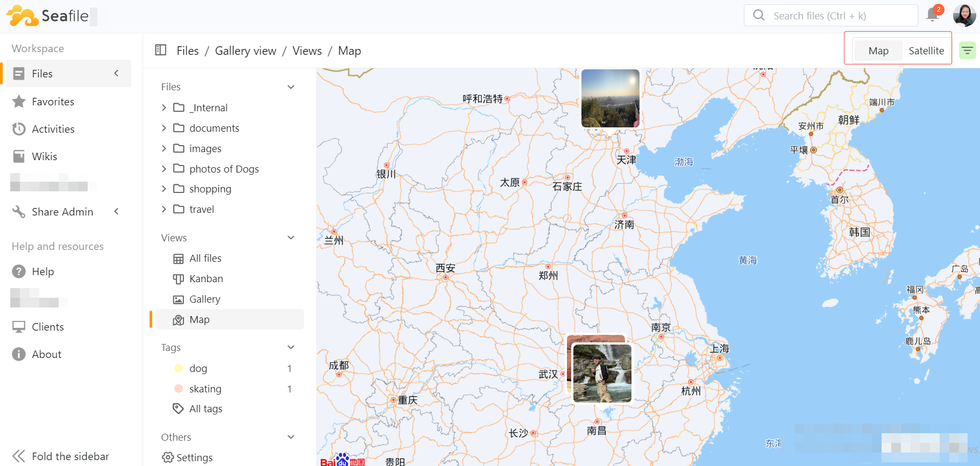The height and width of the screenshot is (466, 980).
Task: Open Favorites from the sidebar
Action: pos(53,102)
